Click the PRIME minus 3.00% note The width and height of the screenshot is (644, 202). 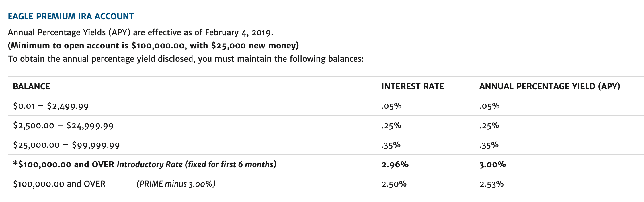click(176, 184)
